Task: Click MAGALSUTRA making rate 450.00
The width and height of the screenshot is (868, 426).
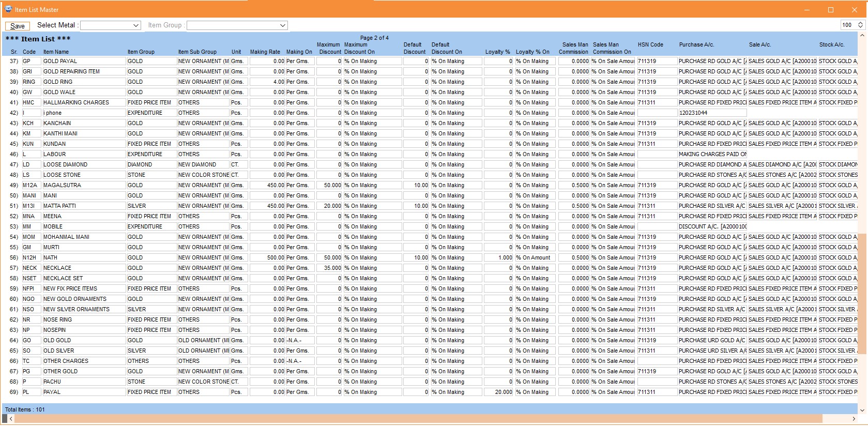Action: tap(267, 185)
